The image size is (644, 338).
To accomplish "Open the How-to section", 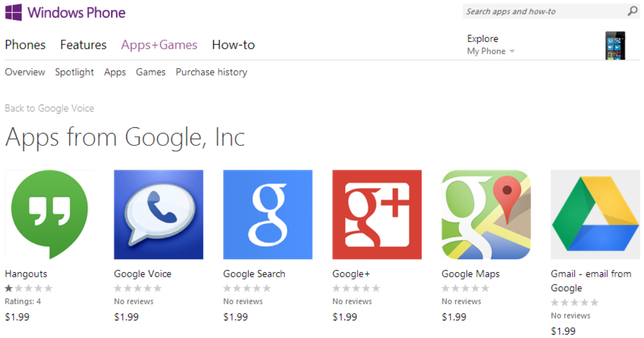I will click(233, 44).
